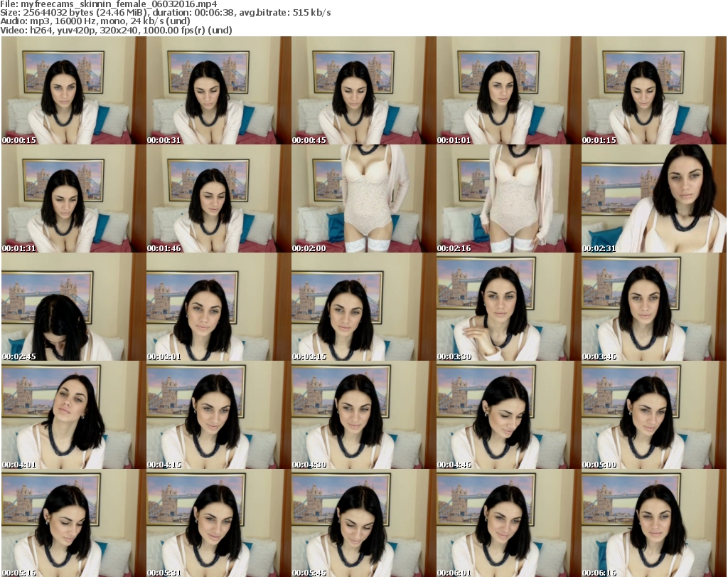Select the thumbnail timestamped 00:02:31

click(653, 198)
